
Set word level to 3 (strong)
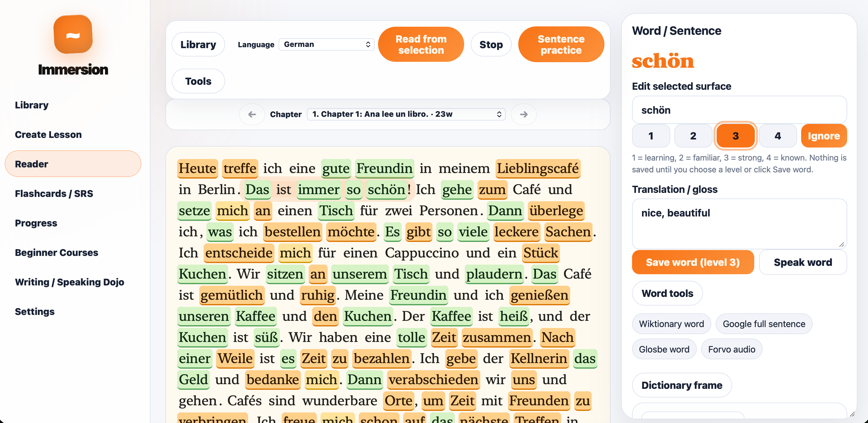[x=735, y=136]
